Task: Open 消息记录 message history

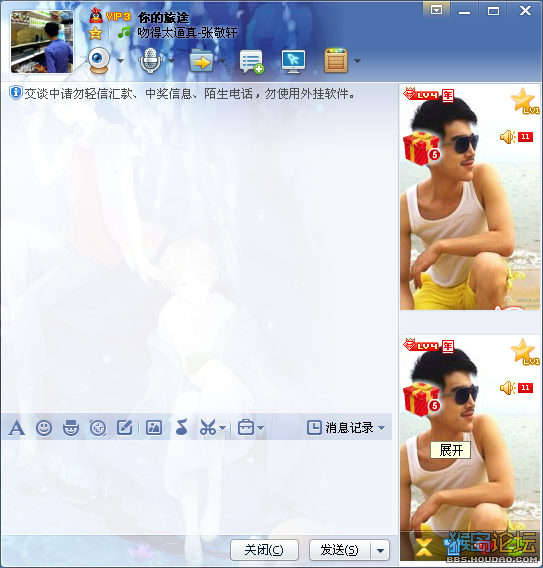Action: [340, 428]
